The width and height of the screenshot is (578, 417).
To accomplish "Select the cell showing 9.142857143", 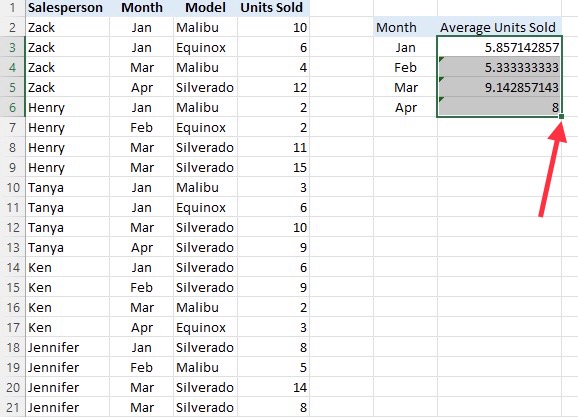I will (499, 87).
